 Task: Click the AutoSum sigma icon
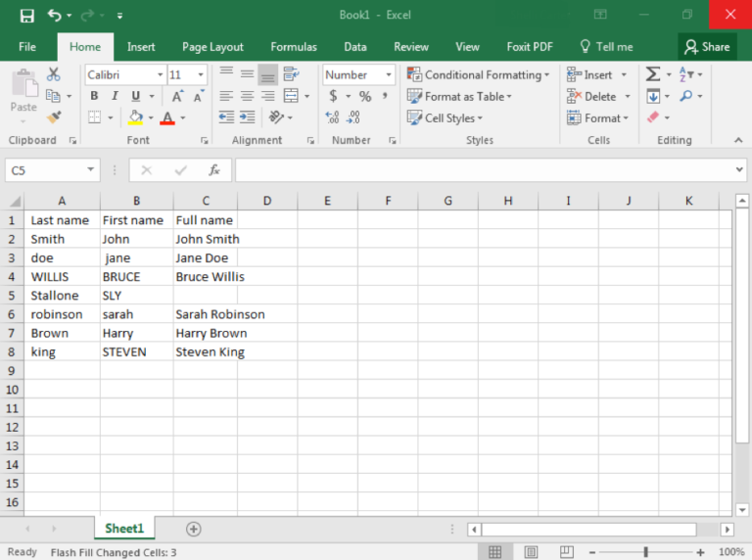point(653,74)
